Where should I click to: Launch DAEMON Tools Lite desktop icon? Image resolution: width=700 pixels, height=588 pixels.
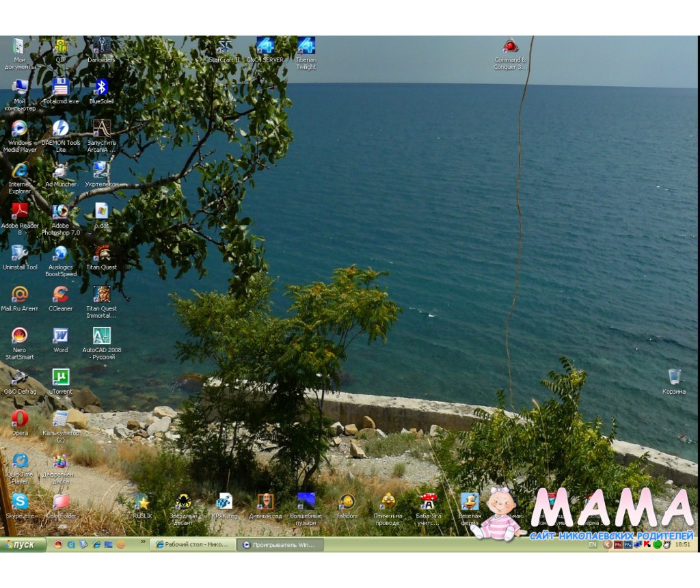pyautogui.click(x=60, y=129)
